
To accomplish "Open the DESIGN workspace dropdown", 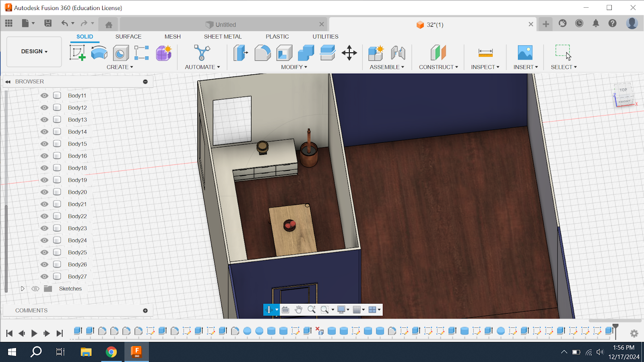I will (x=34, y=51).
